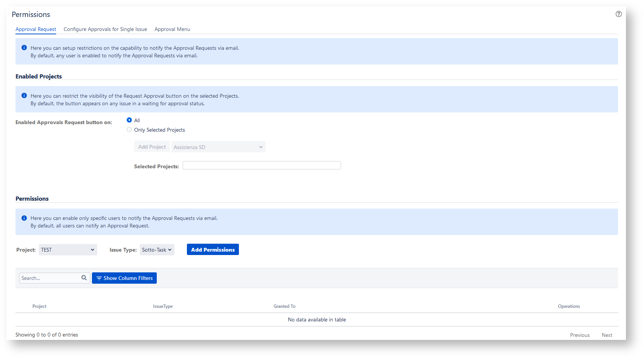Show Column Filters for the table
This screenshot has height=358, width=644.
click(x=124, y=278)
